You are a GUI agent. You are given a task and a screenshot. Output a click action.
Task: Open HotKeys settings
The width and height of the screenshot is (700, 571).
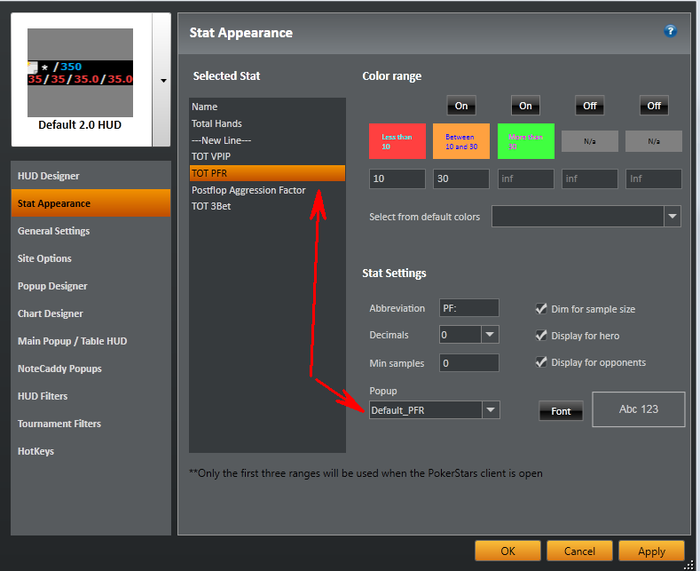(x=91, y=451)
